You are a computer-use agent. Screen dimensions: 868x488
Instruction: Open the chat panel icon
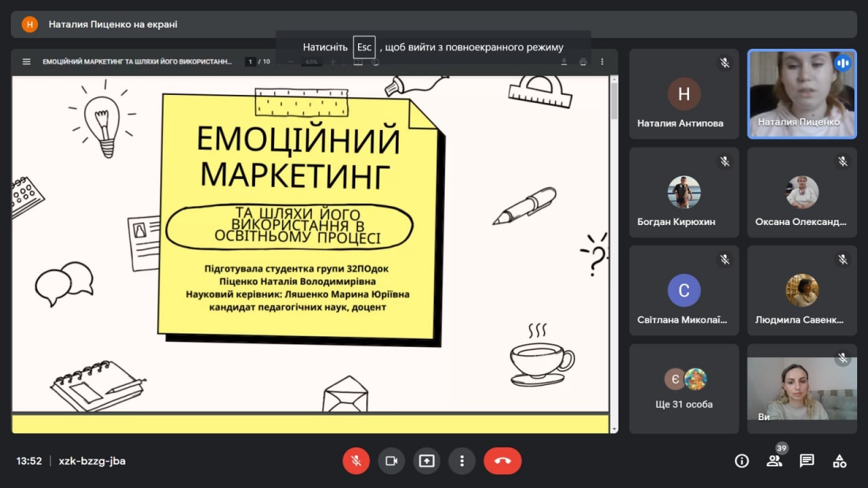point(806,461)
